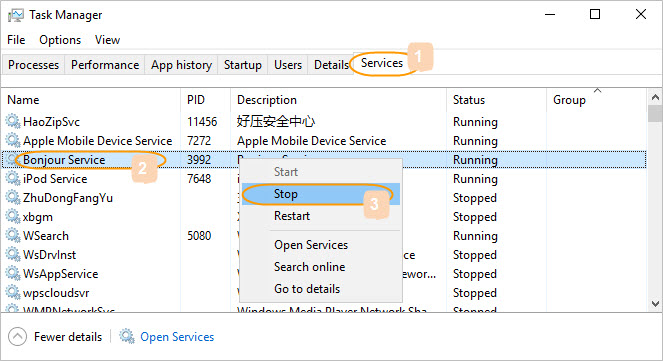Click the gear icon beside Open Services link
The width and height of the screenshot is (663, 361).
click(x=126, y=336)
